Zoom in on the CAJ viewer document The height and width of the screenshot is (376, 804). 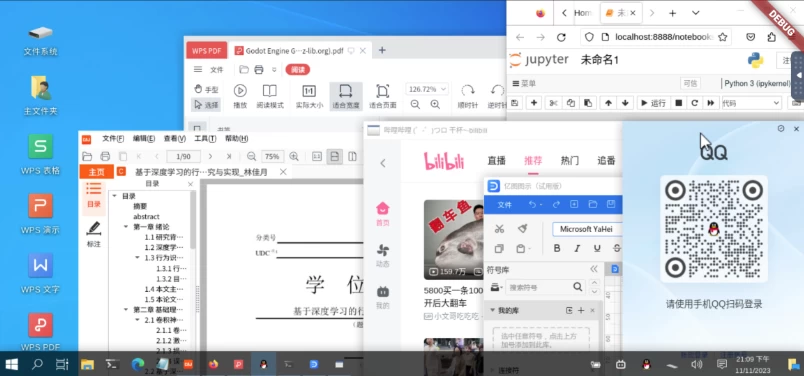coord(294,156)
